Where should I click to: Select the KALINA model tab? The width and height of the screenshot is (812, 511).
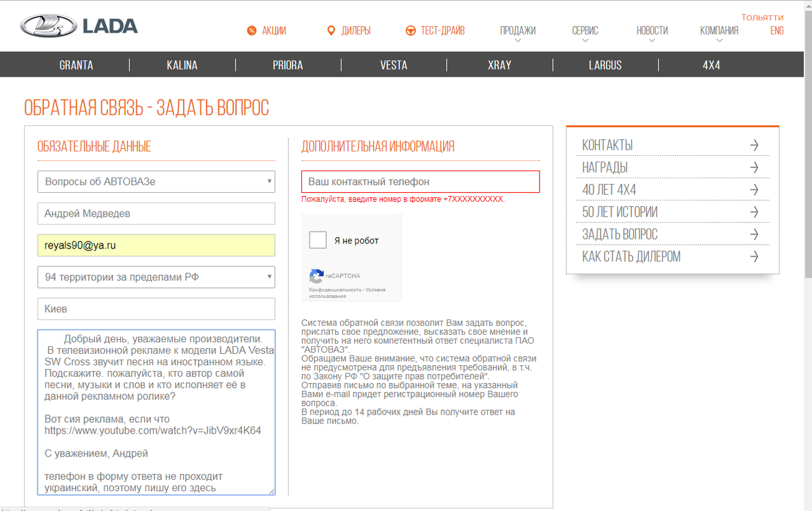182,65
